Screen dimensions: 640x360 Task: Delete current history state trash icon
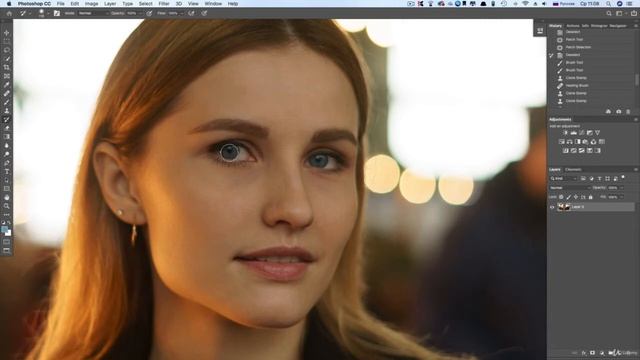(x=628, y=111)
